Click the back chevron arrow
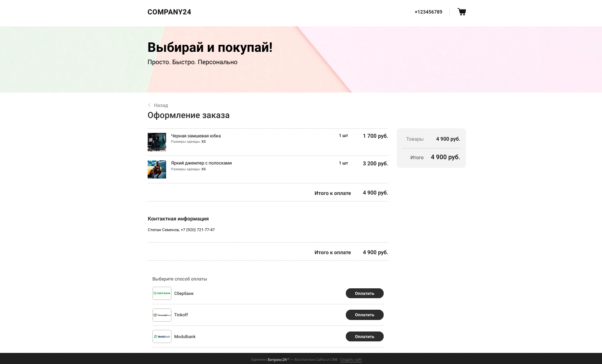 (x=149, y=105)
